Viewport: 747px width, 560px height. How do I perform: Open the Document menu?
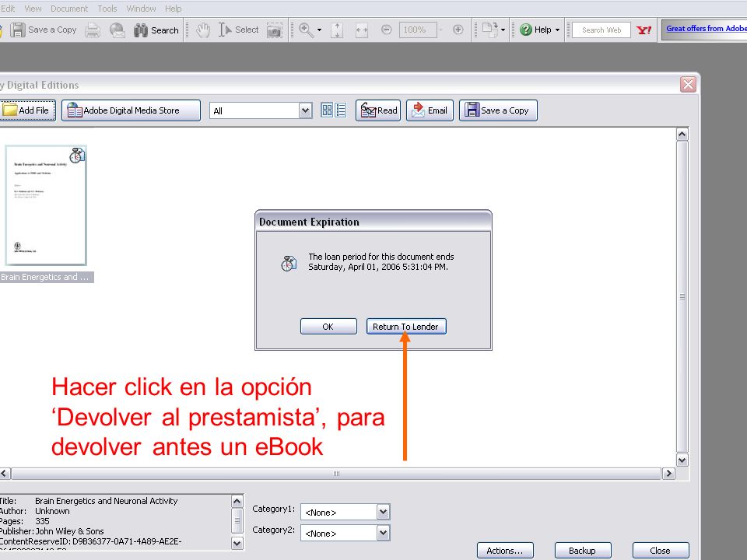pos(69,9)
